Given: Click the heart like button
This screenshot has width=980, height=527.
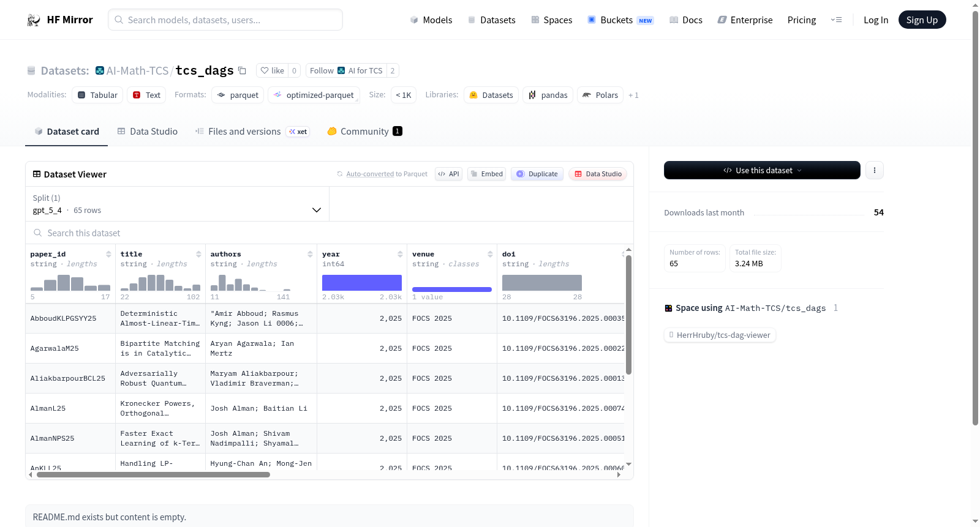Looking at the screenshot, I should pyautogui.click(x=273, y=70).
